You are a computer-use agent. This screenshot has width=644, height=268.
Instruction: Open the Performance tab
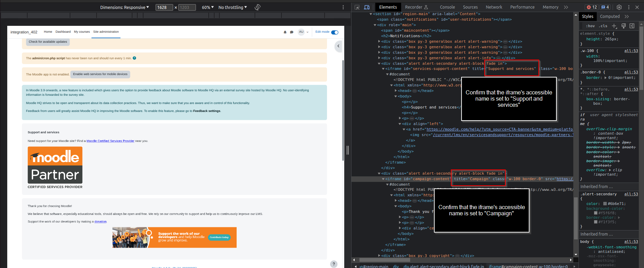pos(522,7)
